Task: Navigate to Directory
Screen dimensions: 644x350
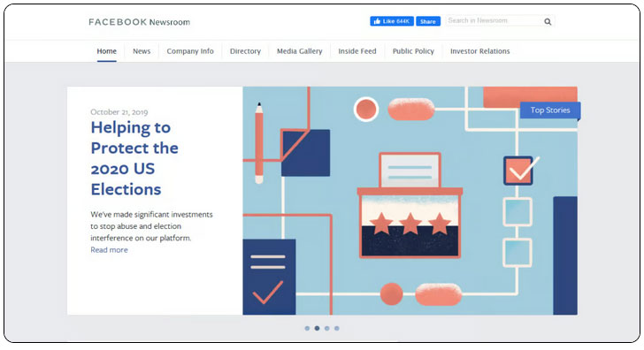Action: 245,51
